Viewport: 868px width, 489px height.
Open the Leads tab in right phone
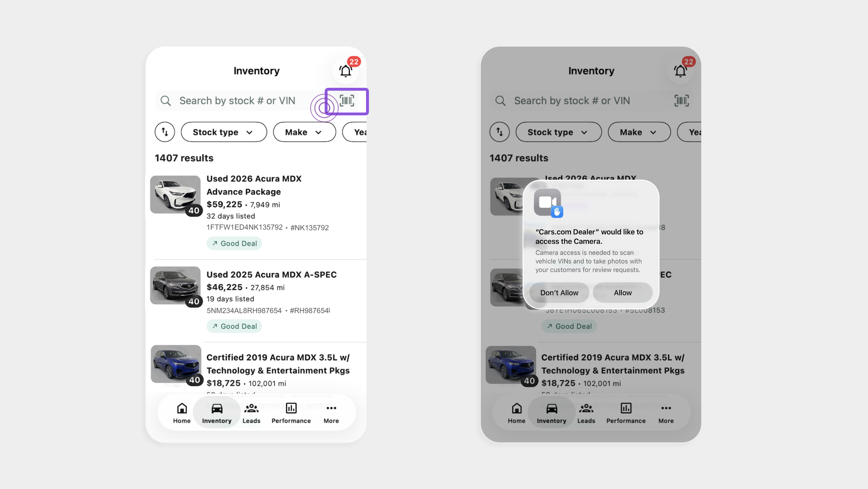(x=586, y=413)
